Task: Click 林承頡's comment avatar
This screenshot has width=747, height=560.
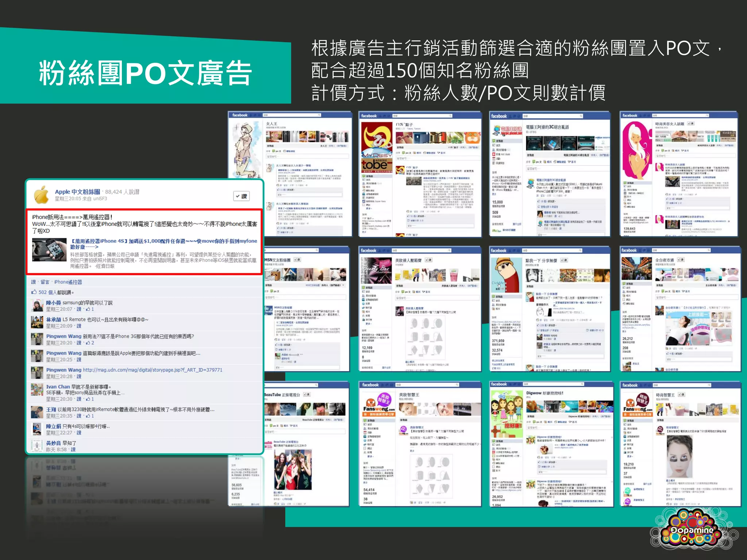Action: pyautogui.click(x=37, y=322)
